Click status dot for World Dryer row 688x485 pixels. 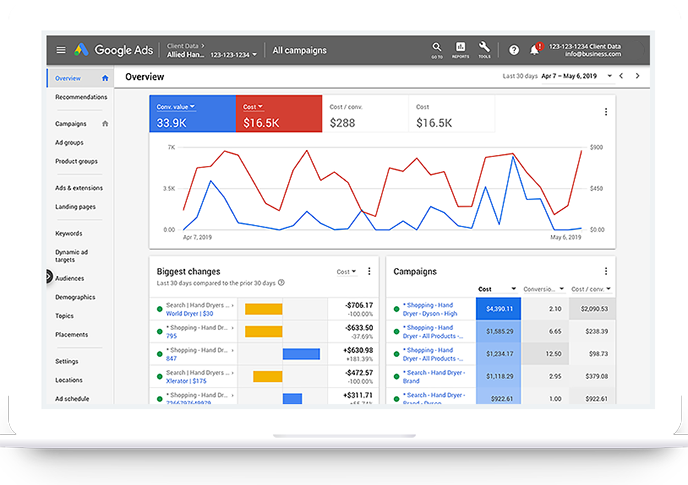[160, 309]
